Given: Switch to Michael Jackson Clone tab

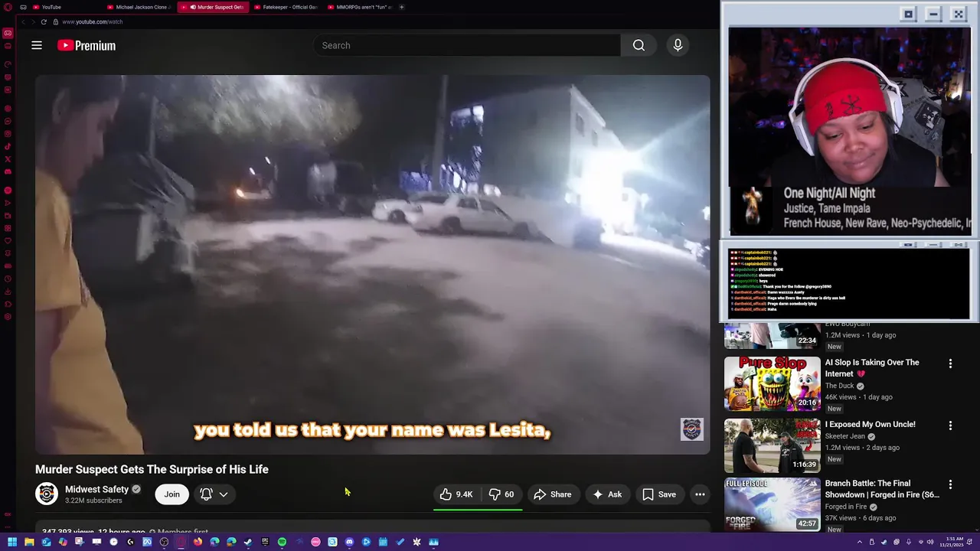Looking at the screenshot, I should 139,7.
